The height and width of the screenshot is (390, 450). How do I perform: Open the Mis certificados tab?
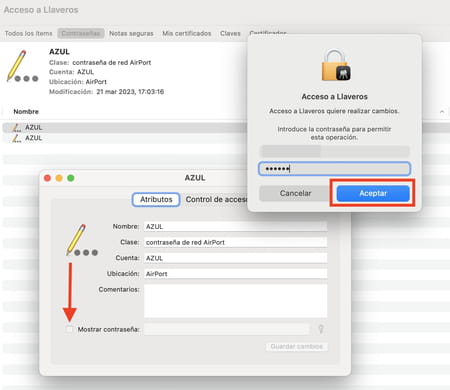[187, 33]
